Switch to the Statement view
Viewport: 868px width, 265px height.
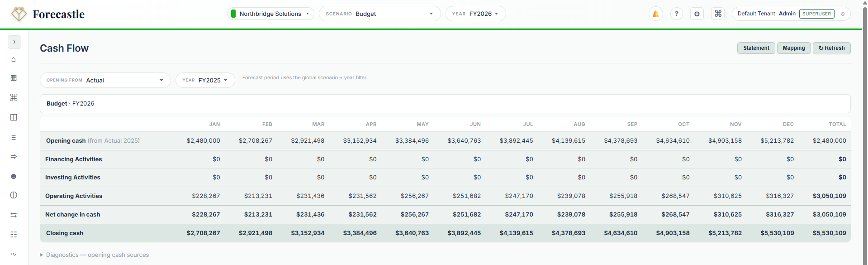[756, 48]
